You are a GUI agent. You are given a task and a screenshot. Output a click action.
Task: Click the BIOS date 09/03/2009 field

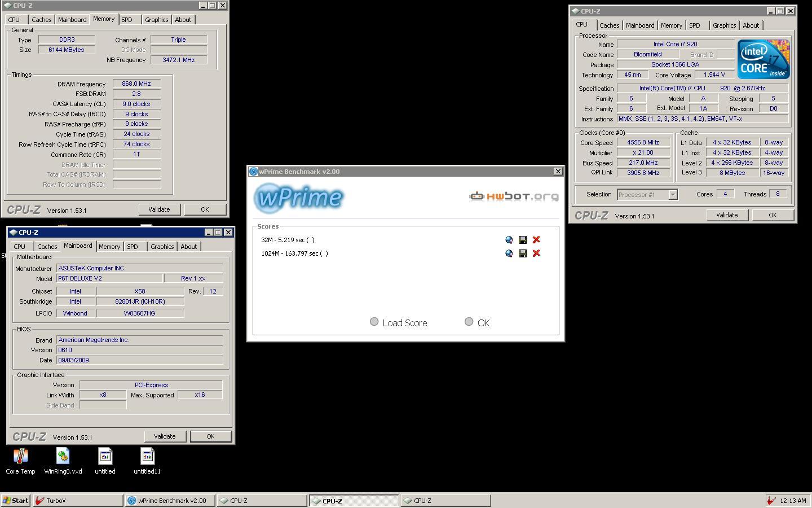(139, 360)
